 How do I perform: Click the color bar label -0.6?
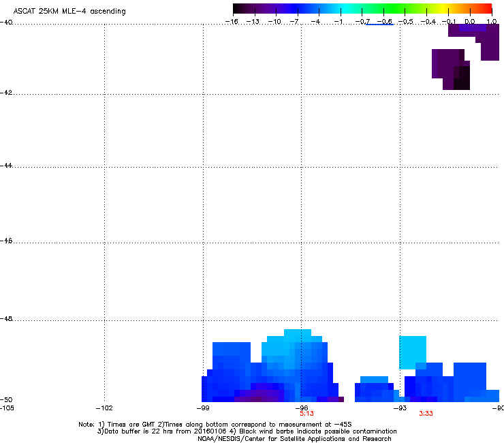pyautogui.click(x=384, y=22)
